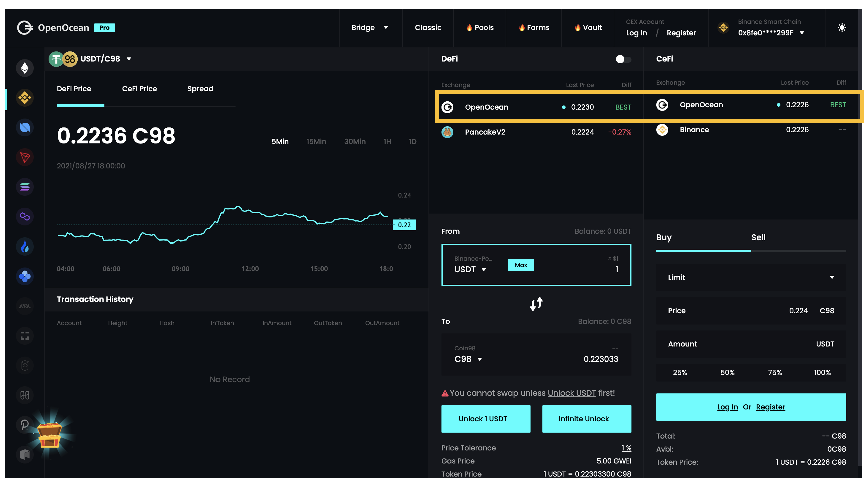The width and height of the screenshot is (868, 486).
Task: Toggle light theme with sun icon
Action: click(x=842, y=28)
